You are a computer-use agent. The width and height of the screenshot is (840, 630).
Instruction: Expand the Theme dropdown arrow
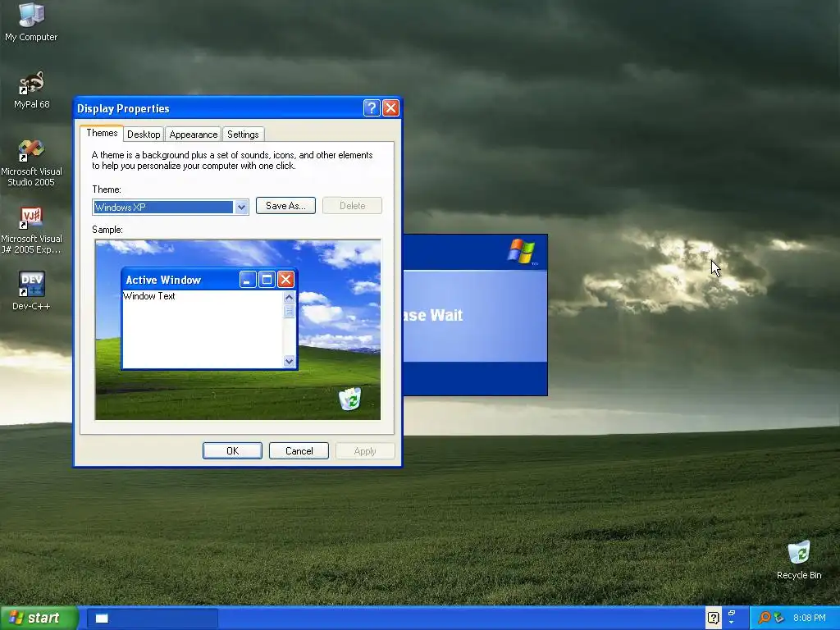241,207
